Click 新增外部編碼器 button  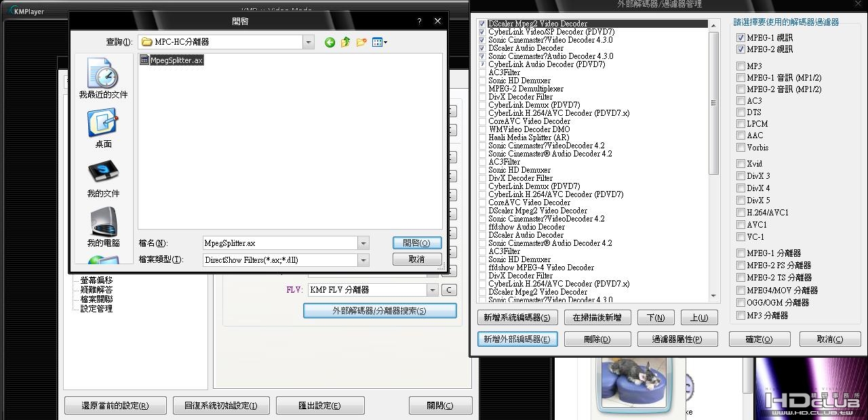pyautogui.click(x=518, y=339)
